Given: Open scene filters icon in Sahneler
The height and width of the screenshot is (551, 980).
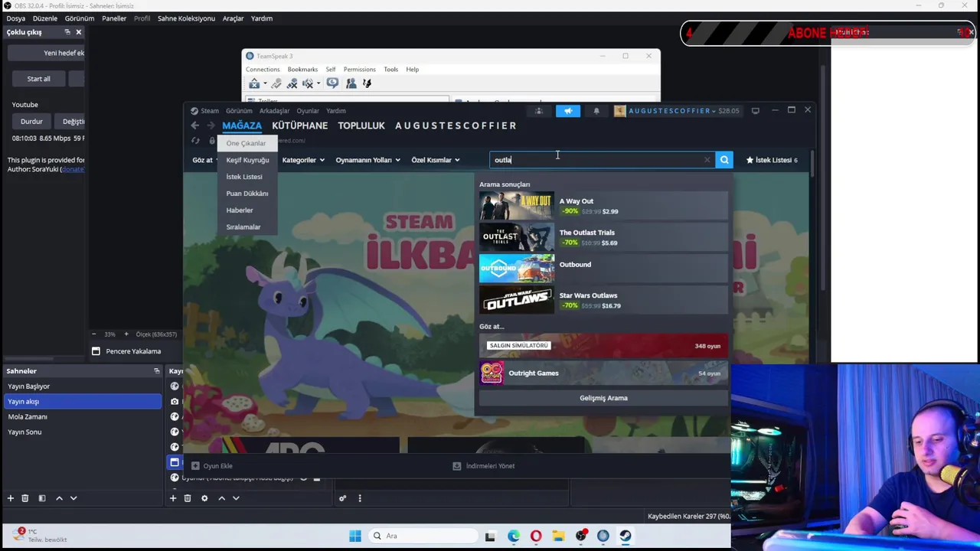Looking at the screenshot, I should [42, 498].
